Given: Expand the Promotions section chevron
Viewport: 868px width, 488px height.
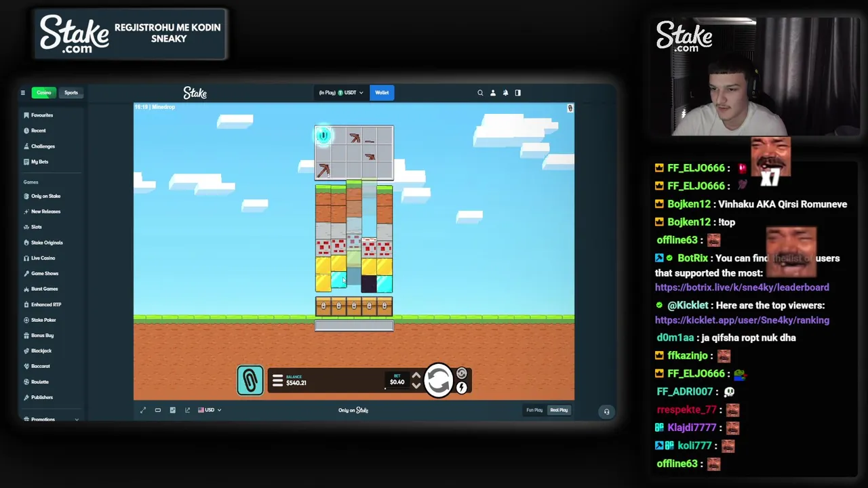Looking at the screenshot, I should click(77, 420).
